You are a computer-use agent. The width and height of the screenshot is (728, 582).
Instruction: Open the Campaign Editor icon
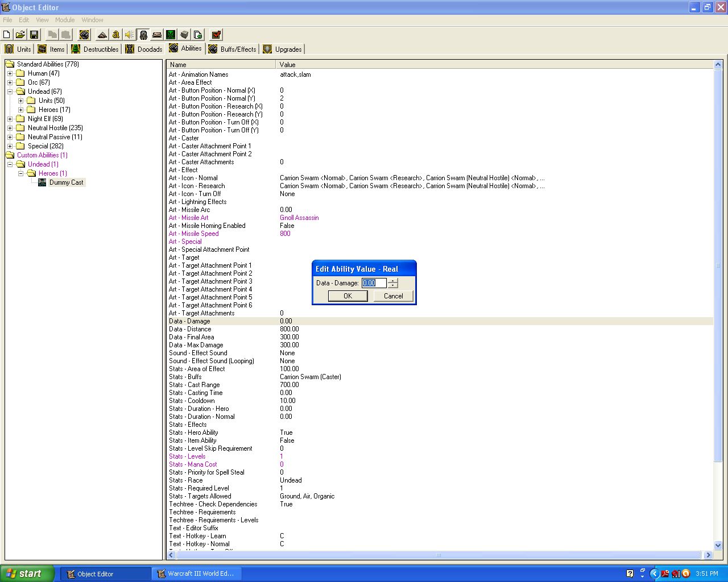157,35
